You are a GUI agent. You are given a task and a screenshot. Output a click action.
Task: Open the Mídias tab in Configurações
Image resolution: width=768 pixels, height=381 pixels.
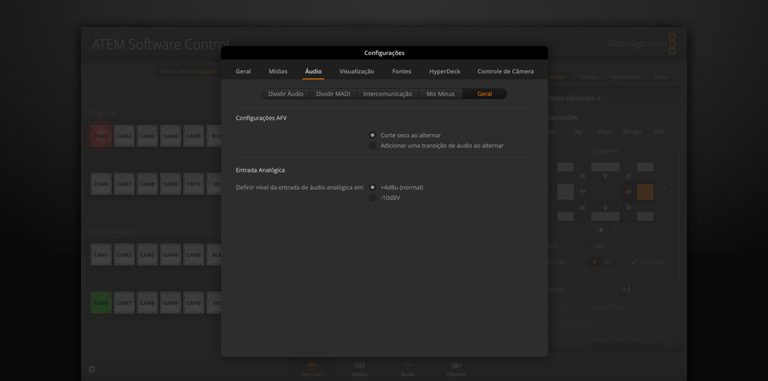(x=278, y=71)
